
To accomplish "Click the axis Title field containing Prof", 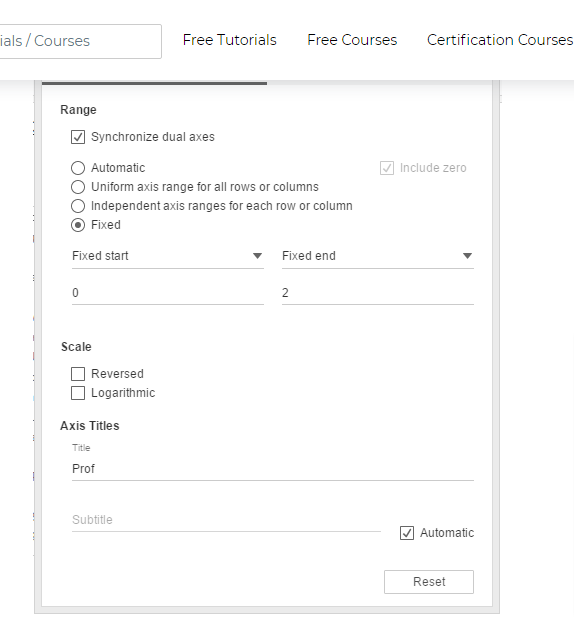I will click(x=273, y=469).
